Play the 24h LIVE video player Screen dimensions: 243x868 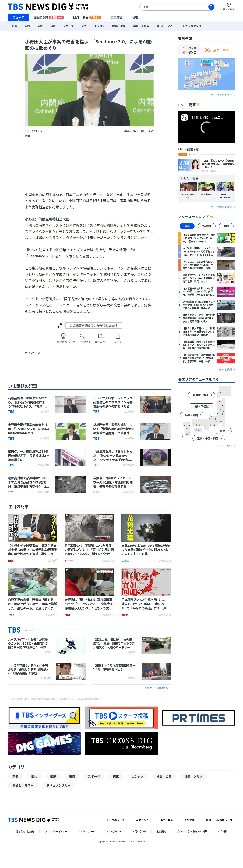[206, 127]
